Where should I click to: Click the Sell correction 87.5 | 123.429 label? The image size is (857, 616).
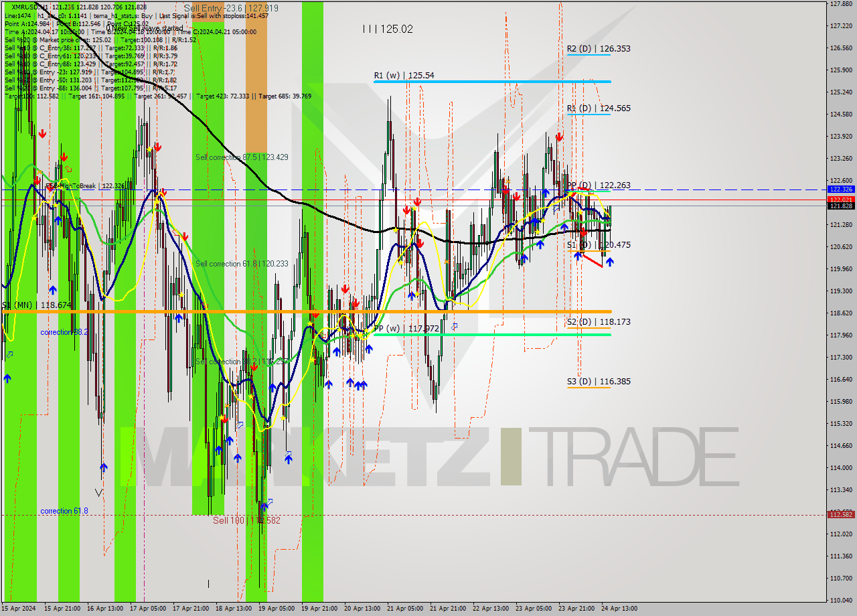[x=242, y=157]
